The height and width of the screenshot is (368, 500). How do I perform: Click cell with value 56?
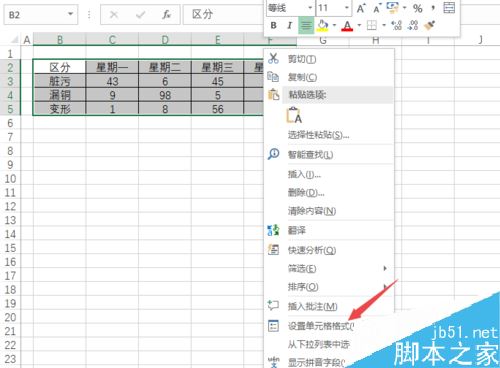click(x=217, y=109)
